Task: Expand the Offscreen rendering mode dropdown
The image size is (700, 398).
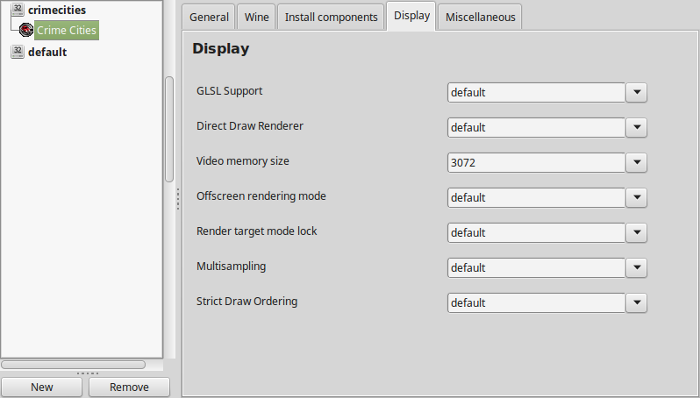Action: click(x=637, y=198)
